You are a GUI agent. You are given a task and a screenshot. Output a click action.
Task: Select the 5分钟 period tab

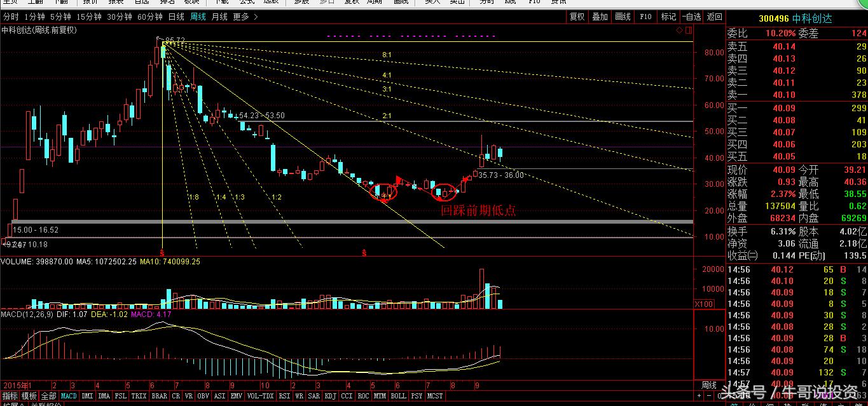click(60, 17)
